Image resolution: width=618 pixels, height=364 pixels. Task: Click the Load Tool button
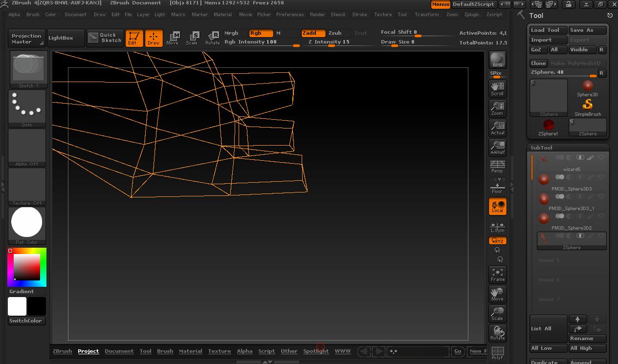[x=548, y=30]
